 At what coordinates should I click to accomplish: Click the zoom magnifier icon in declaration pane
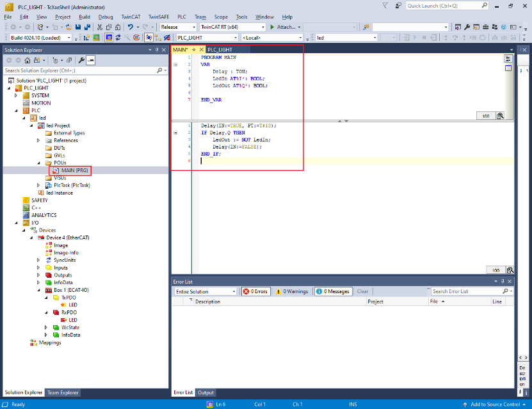pos(501,116)
